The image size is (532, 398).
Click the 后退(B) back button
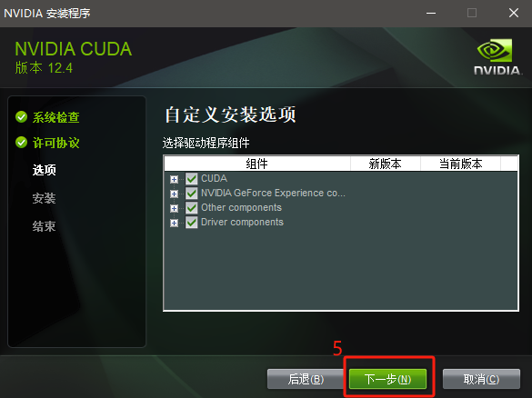[x=306, y=379]
